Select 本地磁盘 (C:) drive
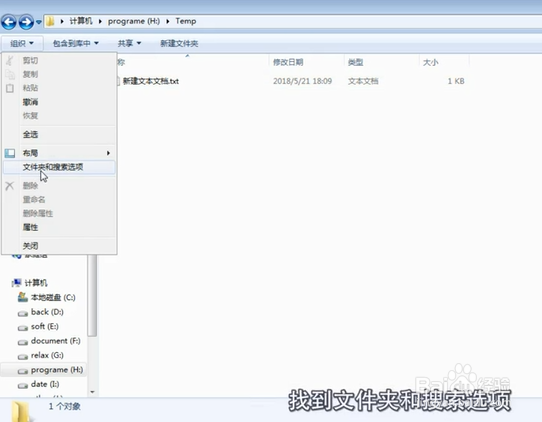This screenshot has height=422, width=542. 53,298
